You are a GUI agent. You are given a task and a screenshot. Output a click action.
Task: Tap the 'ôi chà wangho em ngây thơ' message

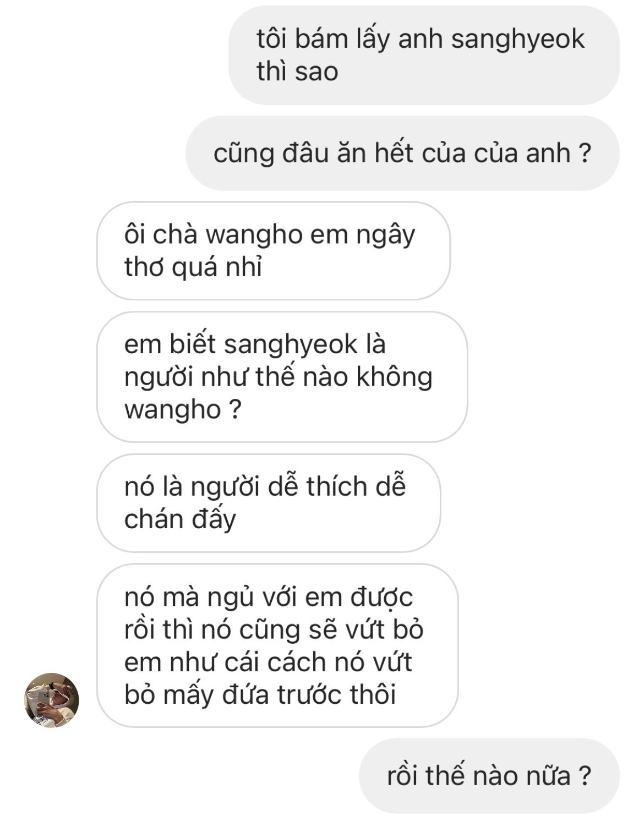point(274,251)
